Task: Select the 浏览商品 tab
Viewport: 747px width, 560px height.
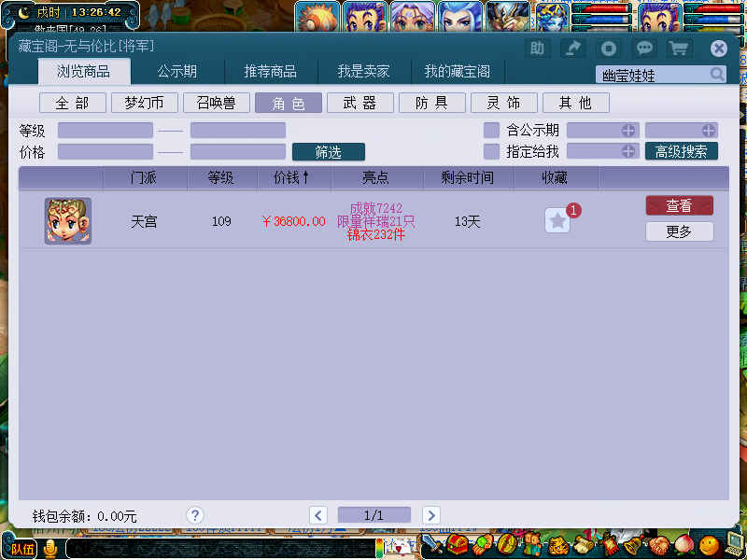Action: [x=84, y=72]
